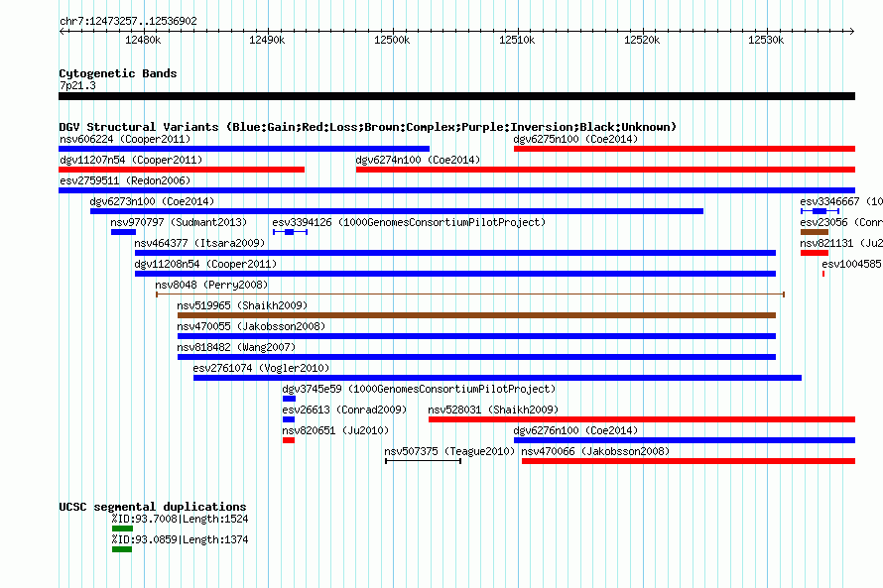
Task: Click the dgv6276n100 (Coe2014) label
Action: (x=575, y=430)
